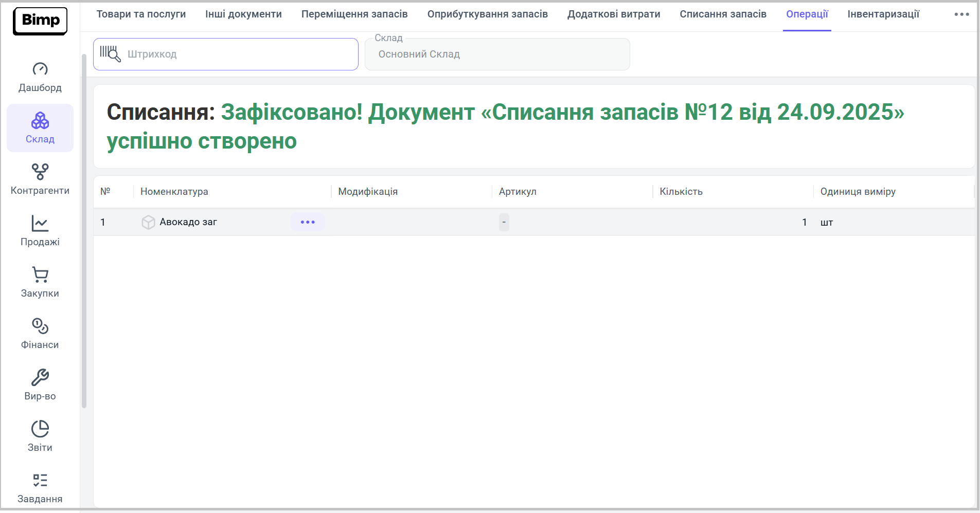The width and height of the screenshot is (980, 513).
Task: Show more tabs via top-right ellipsis
Action: coord(961,14)
